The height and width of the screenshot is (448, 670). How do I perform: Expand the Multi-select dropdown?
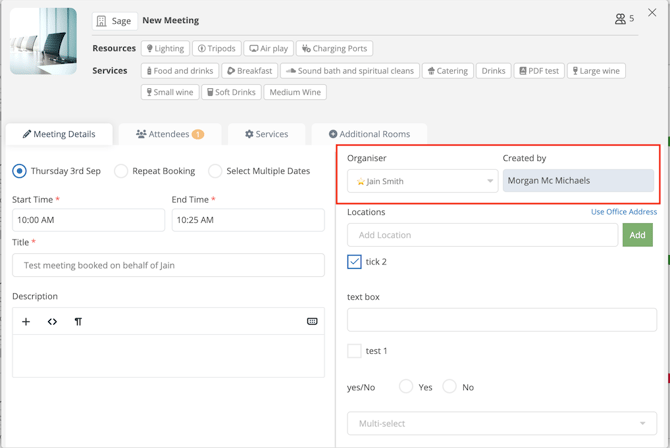click(502, 423)
